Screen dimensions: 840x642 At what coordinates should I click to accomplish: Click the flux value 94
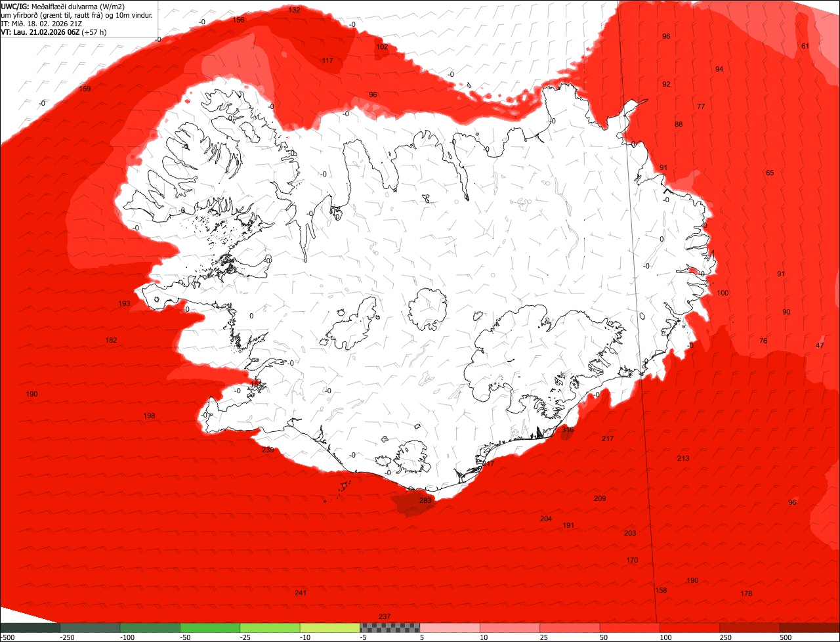[x=719, y=69]
